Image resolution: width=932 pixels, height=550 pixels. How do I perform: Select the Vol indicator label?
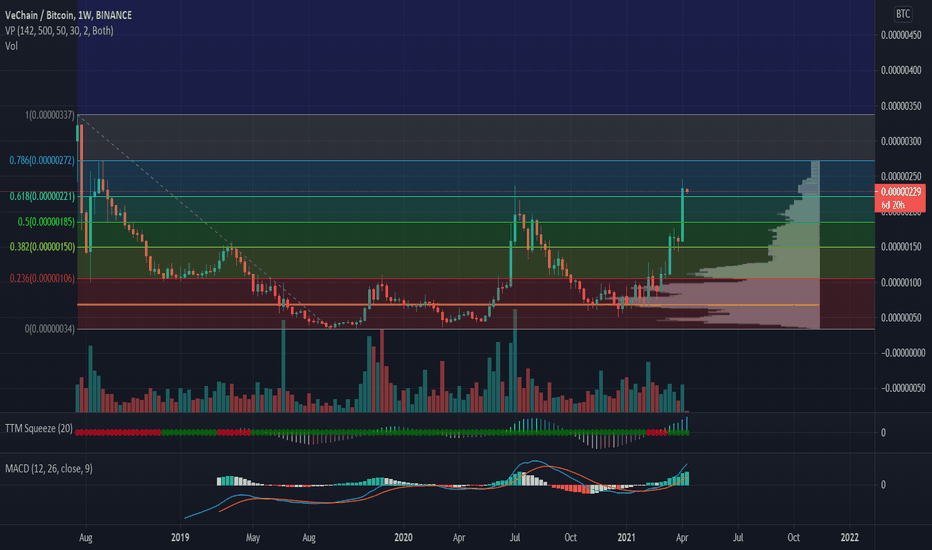(x=11, y=46)
